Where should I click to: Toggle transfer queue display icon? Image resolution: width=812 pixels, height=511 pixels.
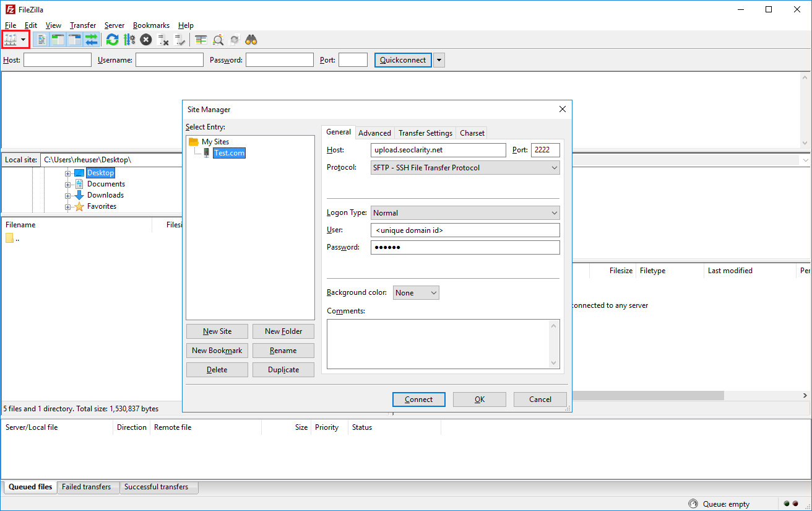92,40
